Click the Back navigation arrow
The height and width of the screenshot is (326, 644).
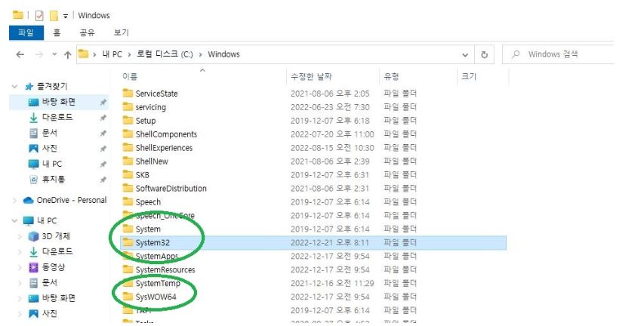(20, 54)
